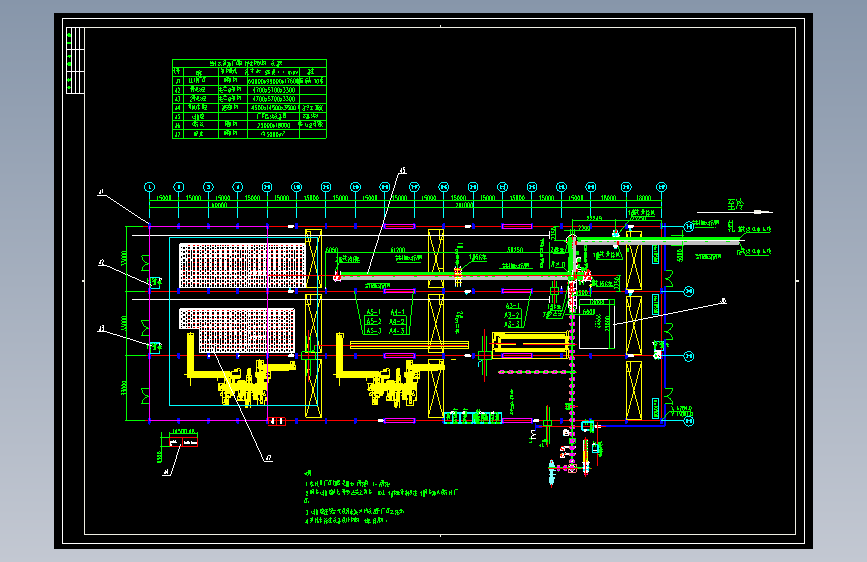
Task: Click the title row of the green table
Action: (x=249, y=64)
